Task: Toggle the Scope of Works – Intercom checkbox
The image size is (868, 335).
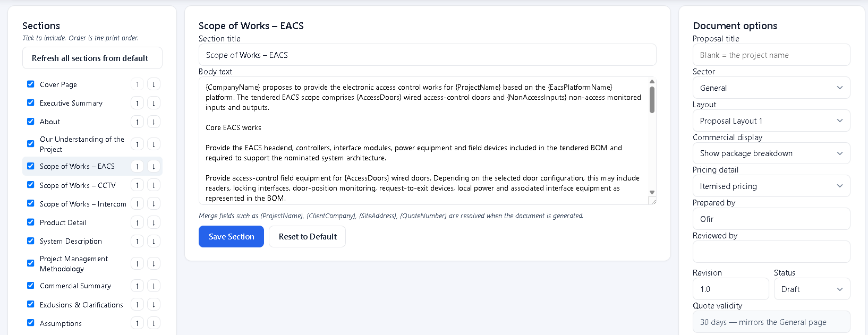Action: (x=31, y=203)
